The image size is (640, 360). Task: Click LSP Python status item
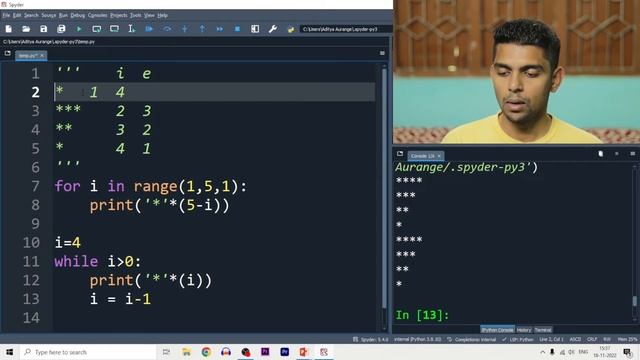518,339
